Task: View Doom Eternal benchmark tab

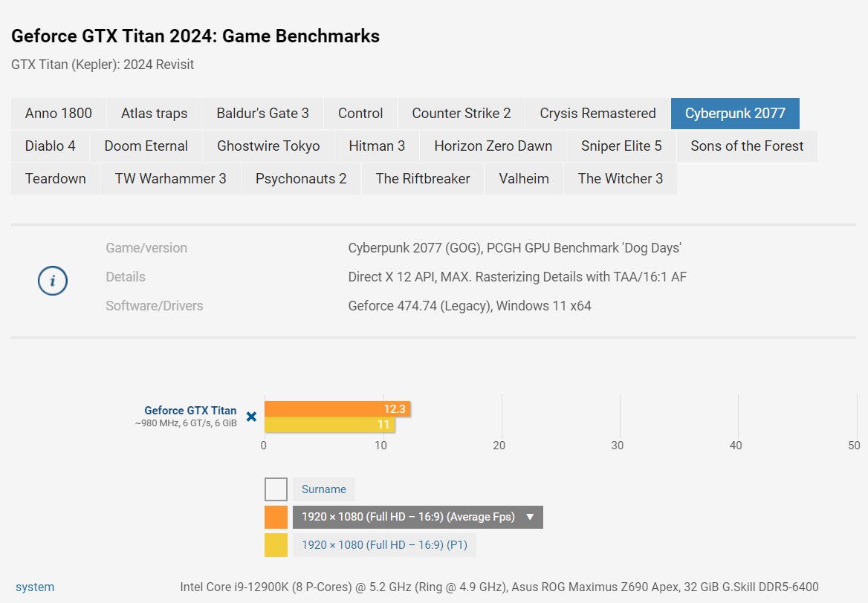Action: 146,146
